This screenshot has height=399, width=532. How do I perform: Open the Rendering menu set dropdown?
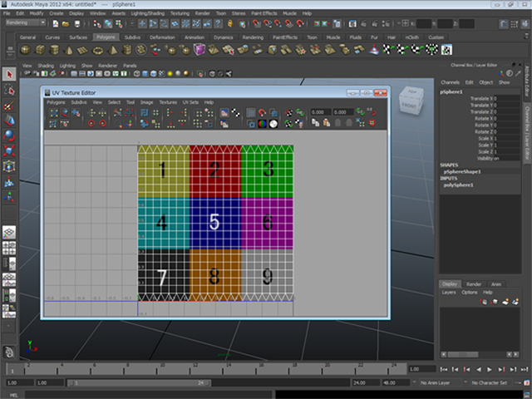pyautogui.click(x=26, y=22)
